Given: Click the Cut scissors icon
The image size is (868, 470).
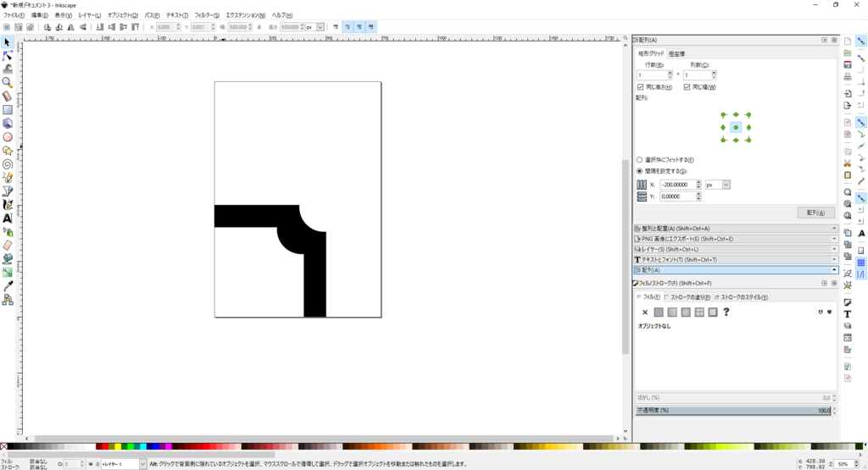Looking at the screenshot, I should [x=848, y=163].
